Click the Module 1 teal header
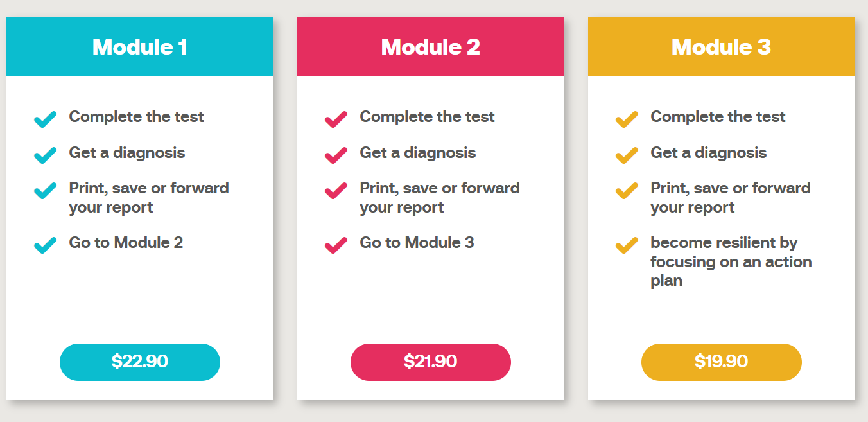 tap(139, 47)
